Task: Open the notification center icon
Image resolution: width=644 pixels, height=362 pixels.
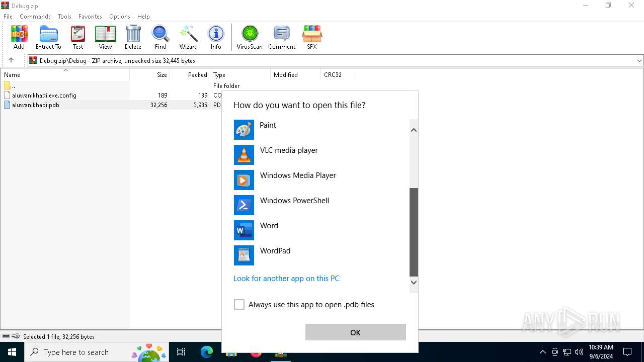Action: click(627, 352)
